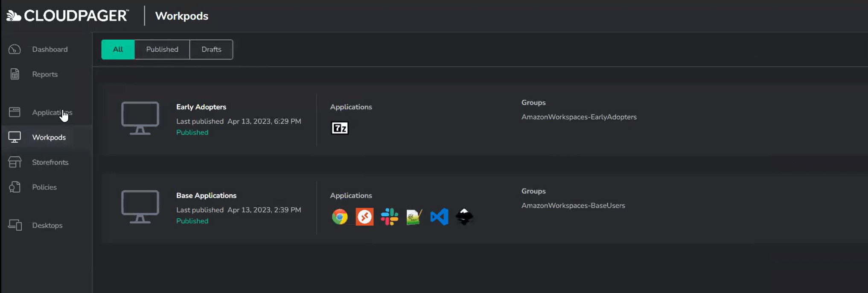
Task: Open the Base Applications workpod title
Action: [x=206, y=195]
